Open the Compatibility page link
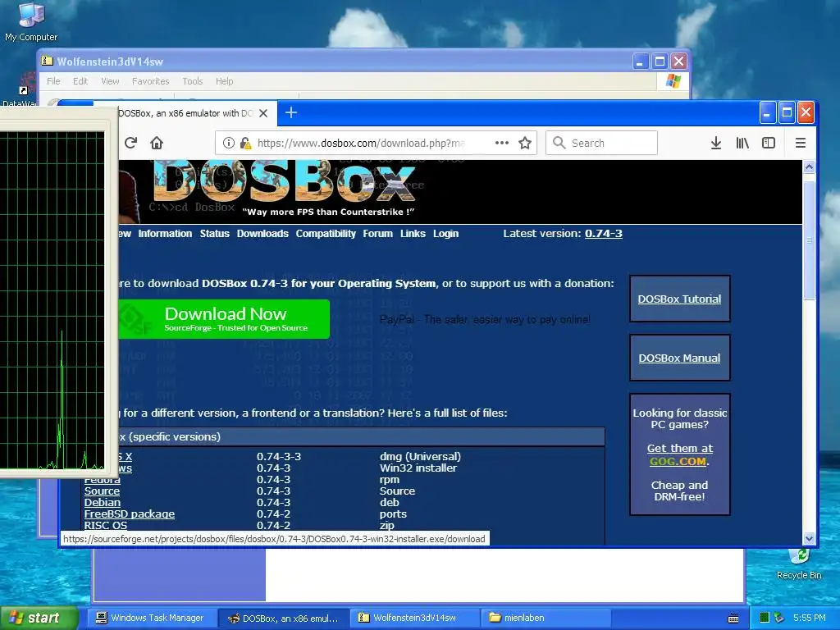 [x=326, y=234]
